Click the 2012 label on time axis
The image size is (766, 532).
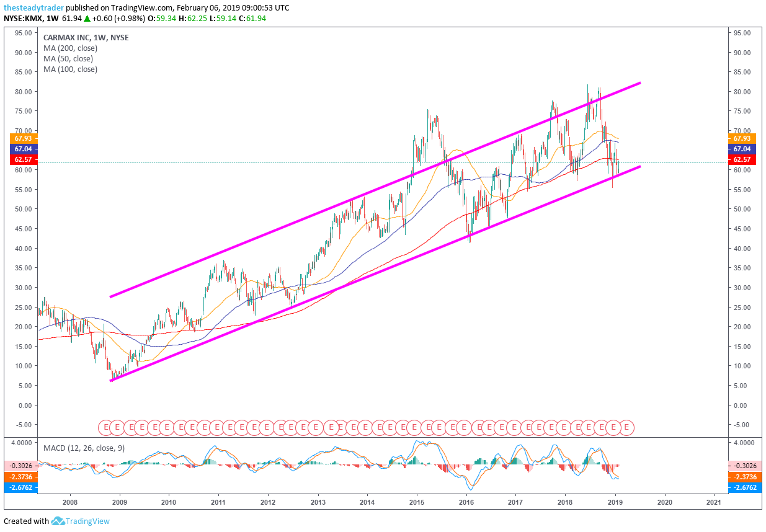[267, 502]
